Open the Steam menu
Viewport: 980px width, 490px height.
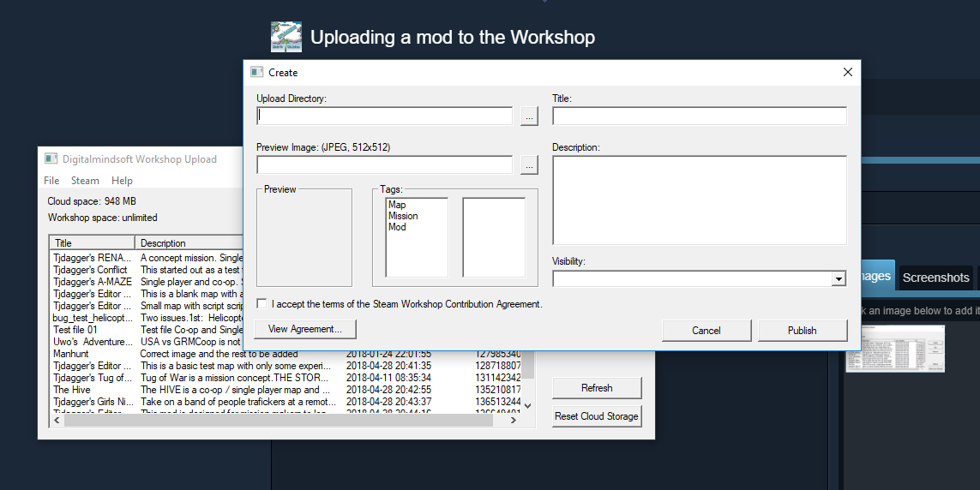click(85, 181)
